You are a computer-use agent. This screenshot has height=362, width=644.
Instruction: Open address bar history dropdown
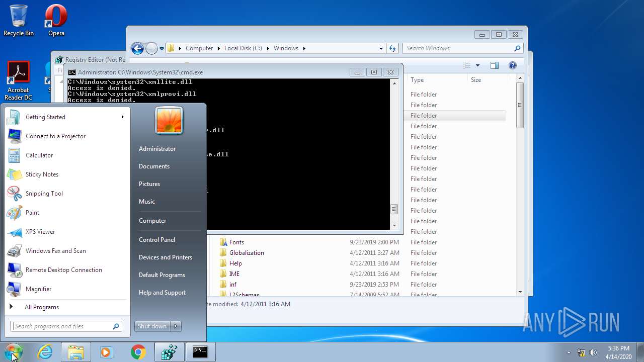381,48
